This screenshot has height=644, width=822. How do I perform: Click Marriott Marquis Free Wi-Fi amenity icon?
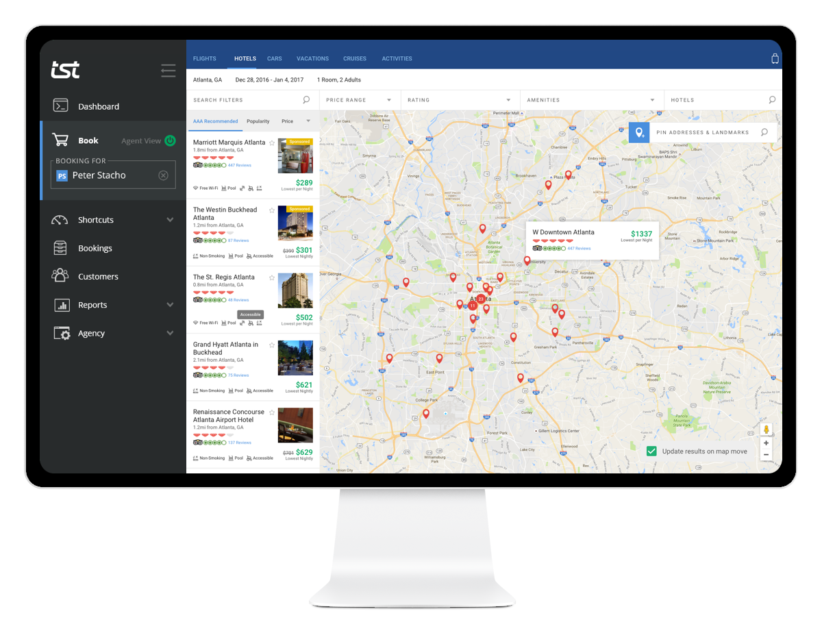pos(195,188)
